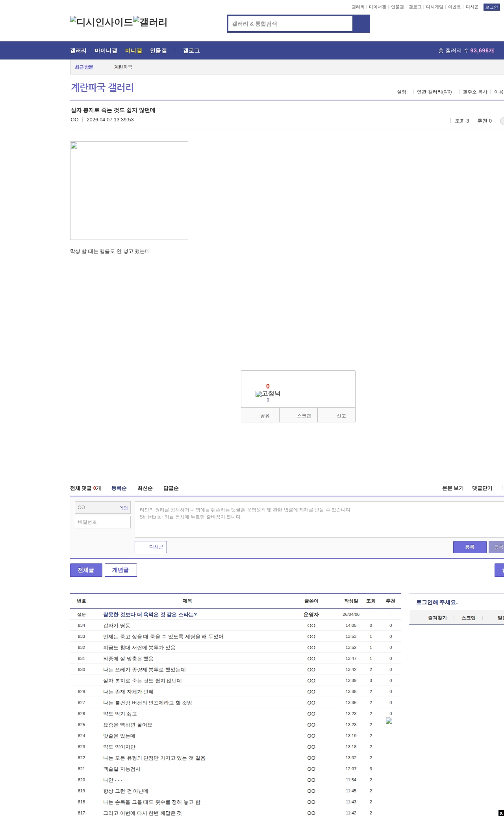Focus the 갤러리 & 통합검색 search field
This screenshot has height=816, width=504.
(x=291, y=24)
